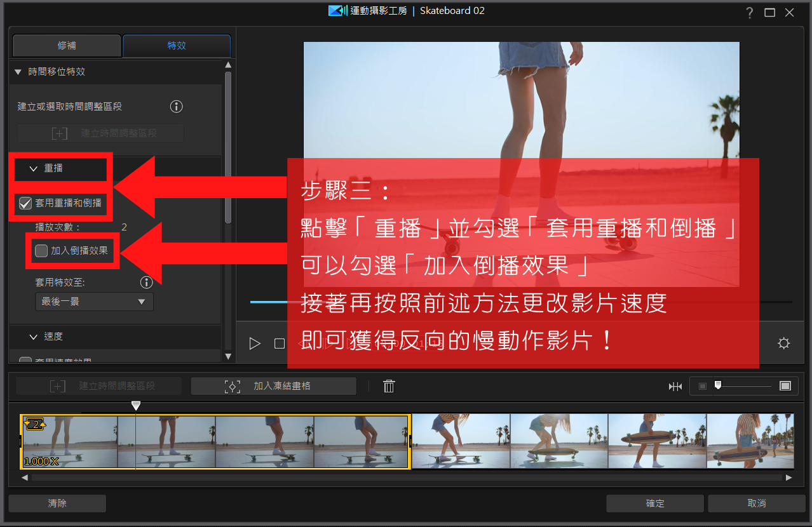Enable 加入倒播效果 checkbox

point(41,251)
